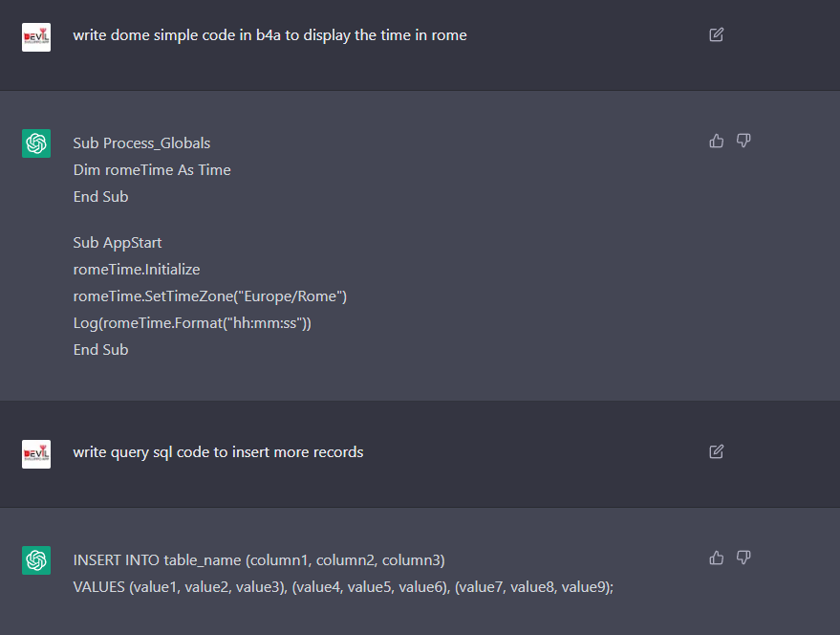Image resolution: width=840 pixels, height=635 pixels.
Task: Click the SetTimeZone("Europe/Rome") code line
Action: click(209, 296)
